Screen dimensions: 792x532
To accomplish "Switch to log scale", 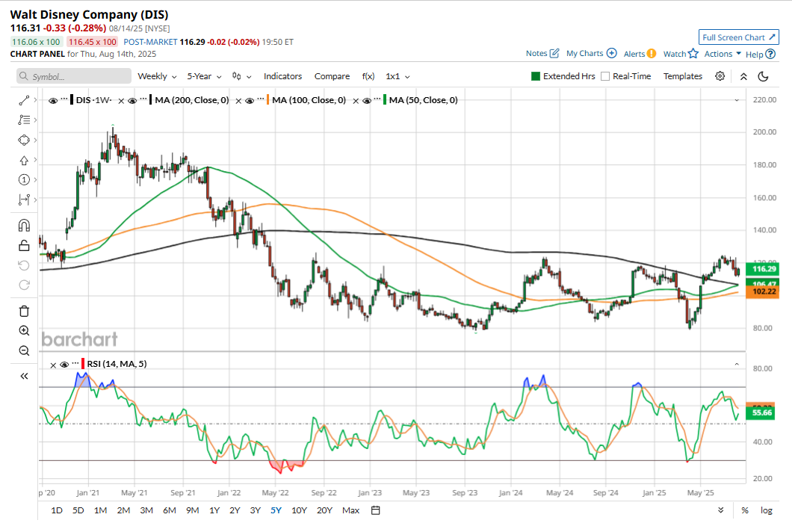I will [767, 510].
